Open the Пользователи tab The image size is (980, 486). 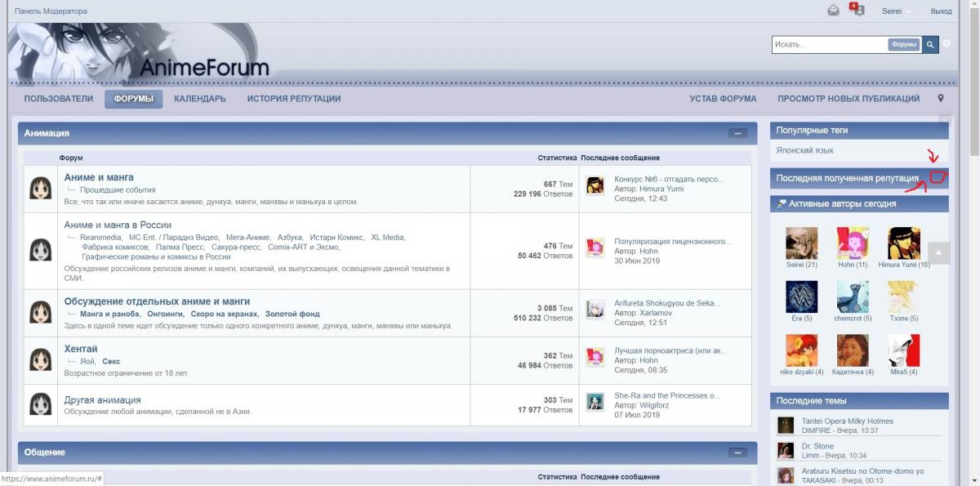click(59, 99)
